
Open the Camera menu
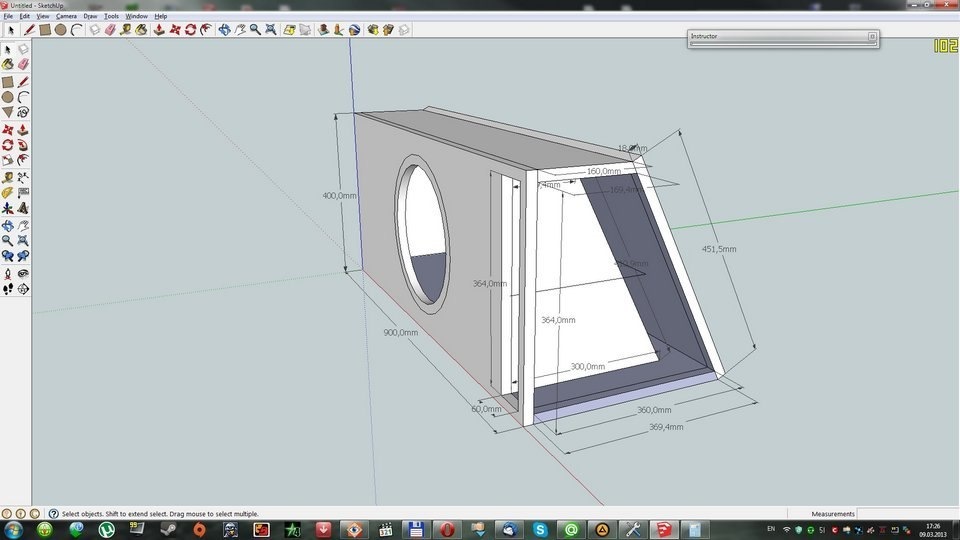coord(66,16)
